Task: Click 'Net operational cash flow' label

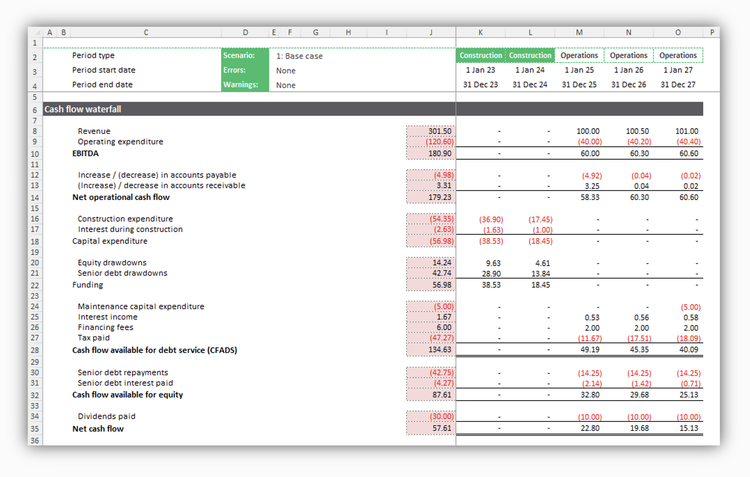Action: [121, 197]
